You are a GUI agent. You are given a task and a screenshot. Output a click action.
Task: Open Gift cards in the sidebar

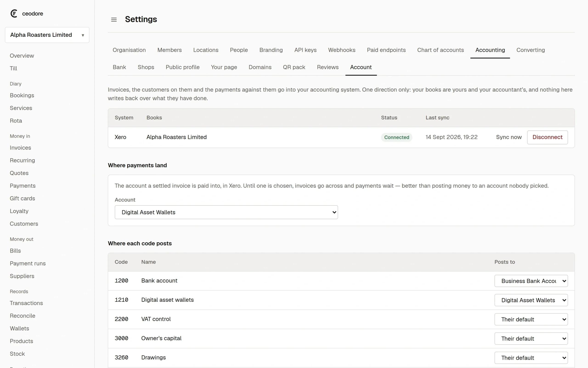click(x=22, y=198)
